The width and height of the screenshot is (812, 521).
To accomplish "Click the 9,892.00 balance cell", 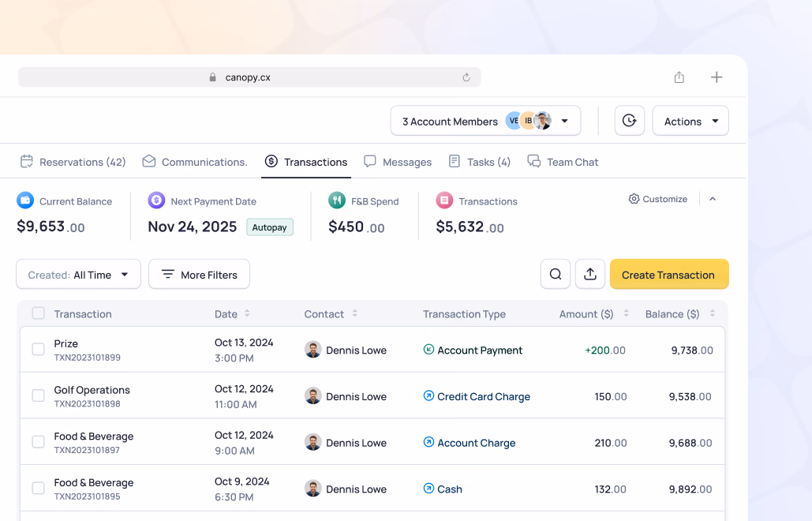I will click(690, 489).
